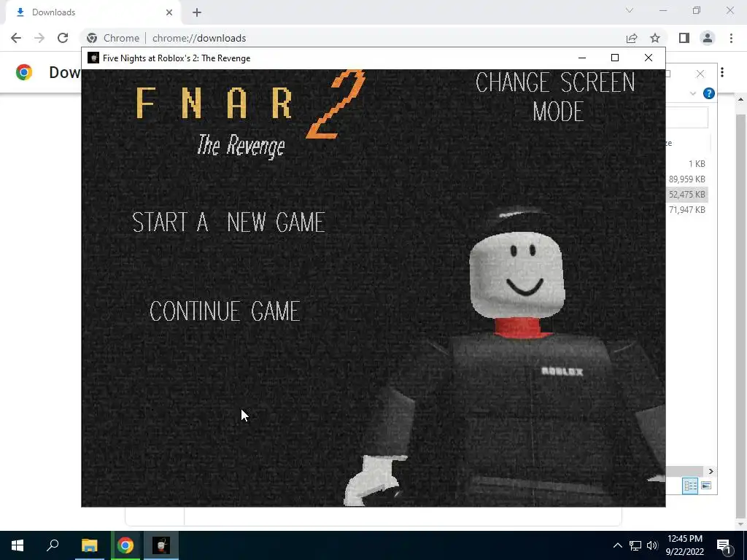Bookmark this tab with the star

click(x=655, y=38)
